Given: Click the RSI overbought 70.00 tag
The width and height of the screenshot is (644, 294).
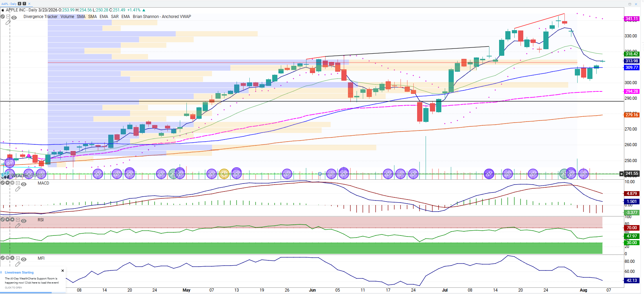Looking at the screenshot, I should point(632,228).
